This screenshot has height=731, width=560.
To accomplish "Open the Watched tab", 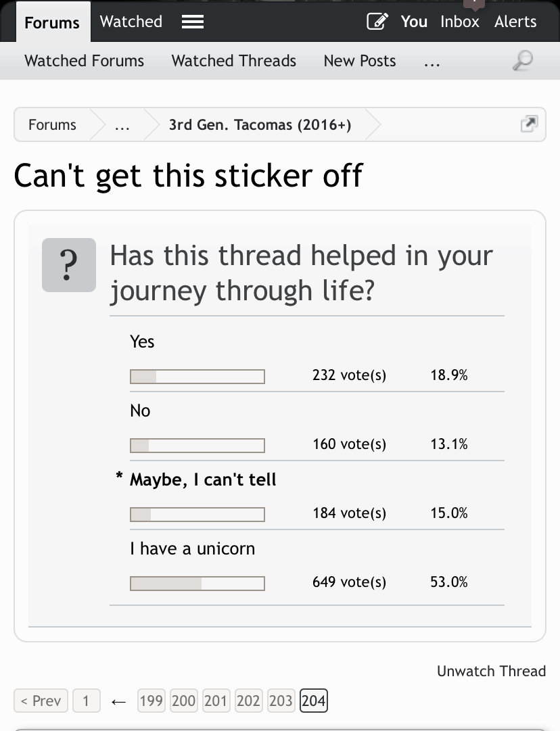I will click(131, 22).
